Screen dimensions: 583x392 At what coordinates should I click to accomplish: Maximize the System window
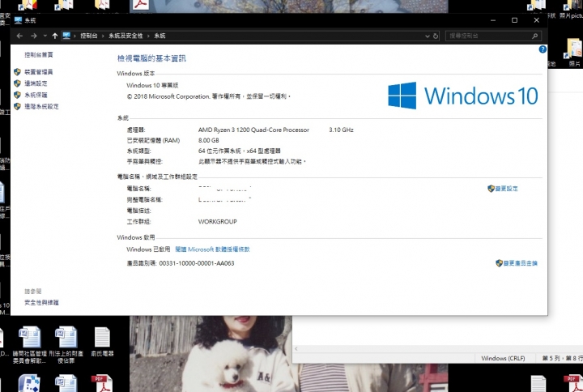[515, 20]
